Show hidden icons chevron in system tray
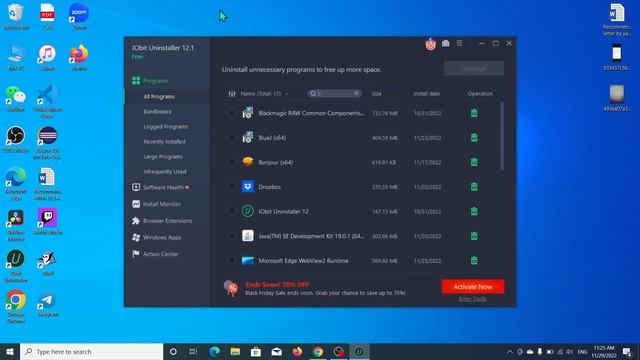The width and height of the screenshot is (640, 360). (x=510, y=351)
